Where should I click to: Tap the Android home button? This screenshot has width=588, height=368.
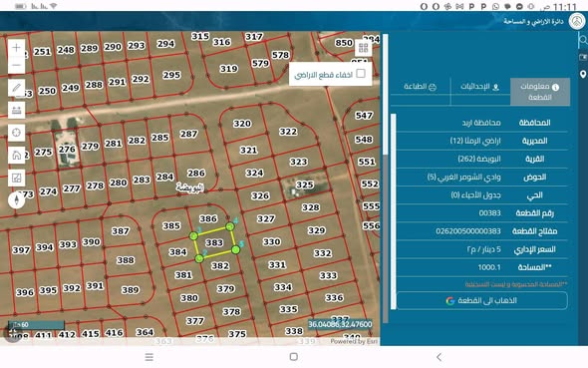click(294, 357)
